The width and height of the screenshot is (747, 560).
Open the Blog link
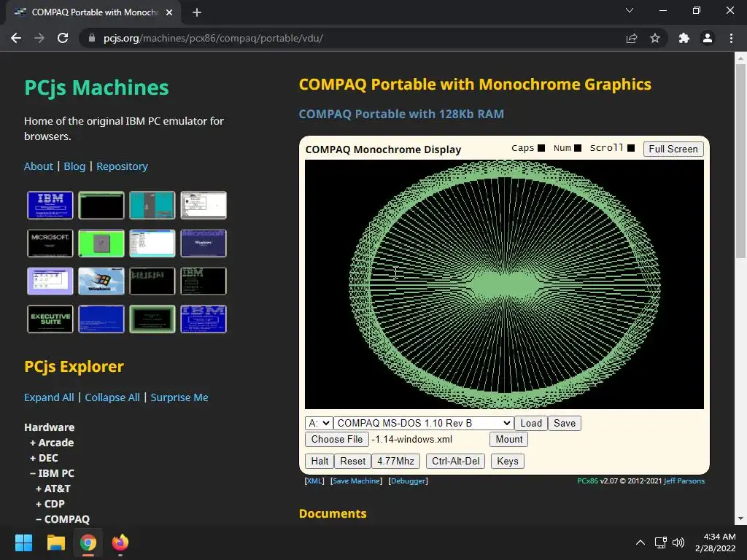[75, 166]
